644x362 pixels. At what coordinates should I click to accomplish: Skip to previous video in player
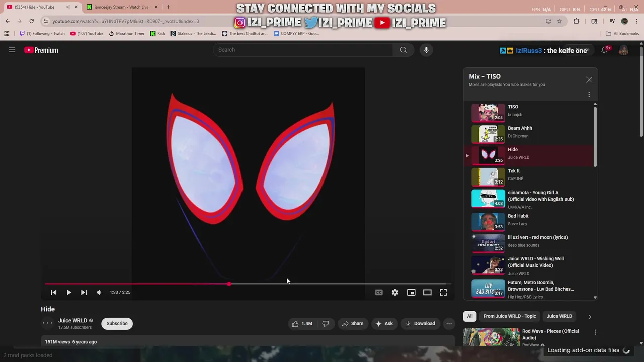(53, 292)
